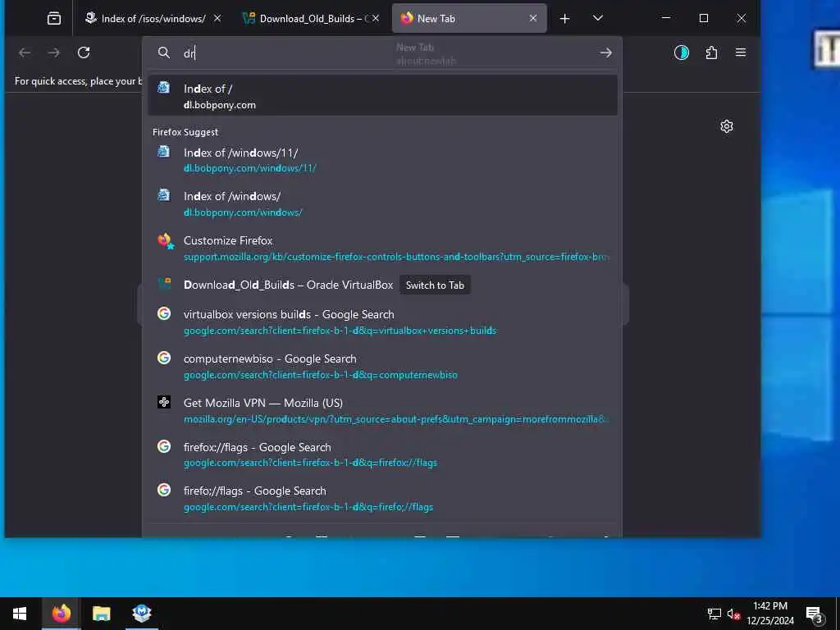Go forward with the forward arrow
Screen dimensions: 840x630
click(53, 52)
